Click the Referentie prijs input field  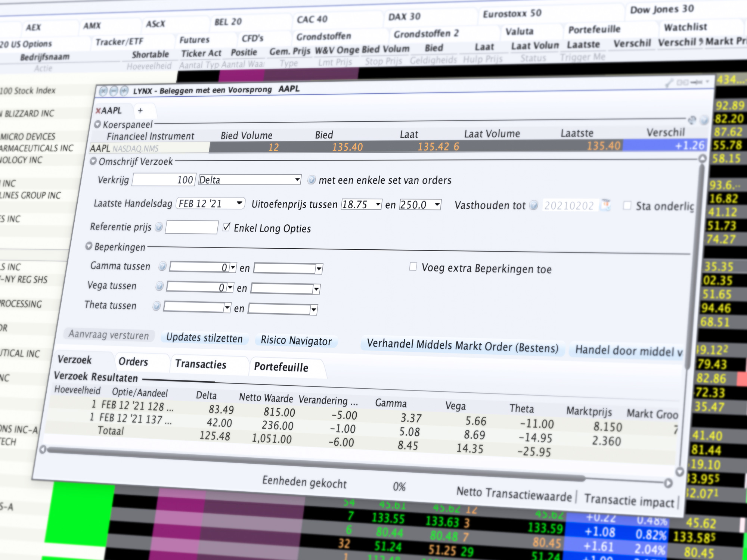[x=192, y=227]
